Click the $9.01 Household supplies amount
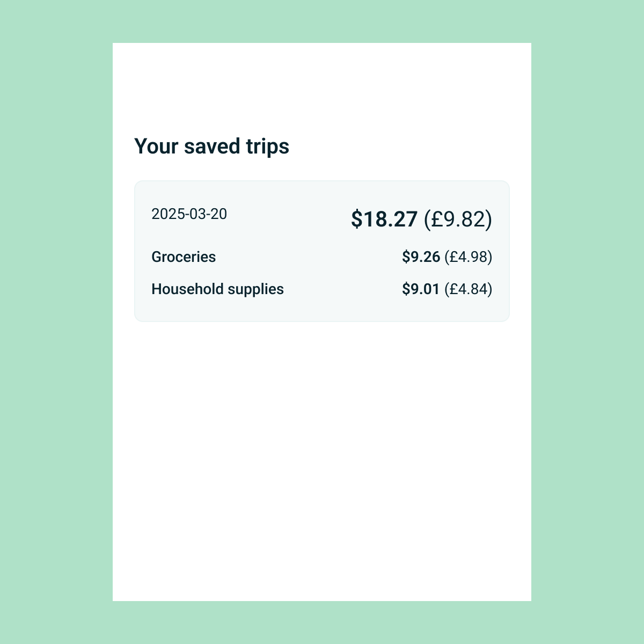The height and width of the screenshot is (644, 644). click(421, 289)
